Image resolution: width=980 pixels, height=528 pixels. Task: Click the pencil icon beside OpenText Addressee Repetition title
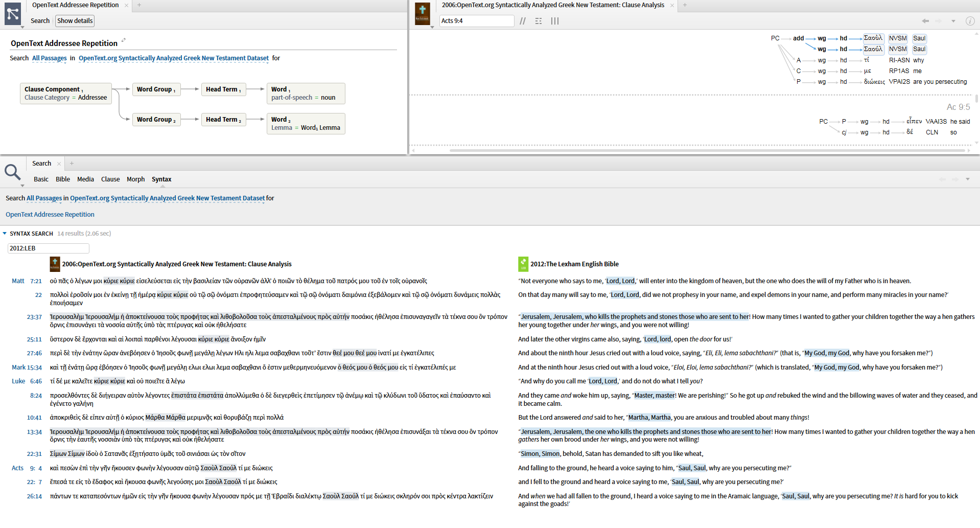pos(123,40)
